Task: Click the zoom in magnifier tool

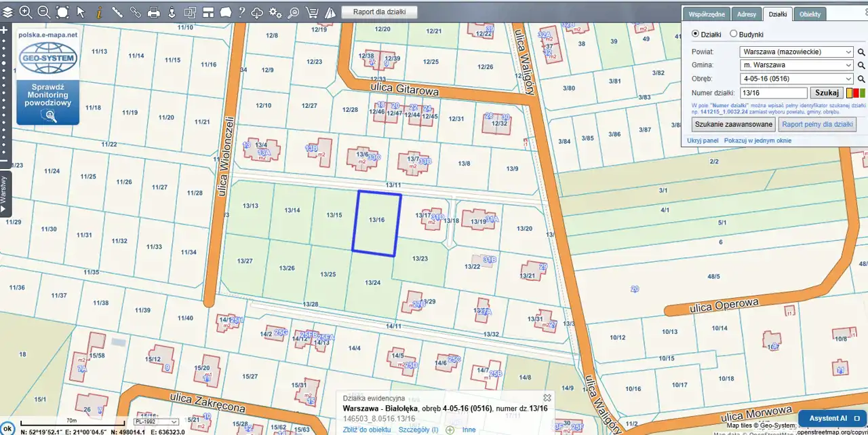Action: [x=26, y=12]
